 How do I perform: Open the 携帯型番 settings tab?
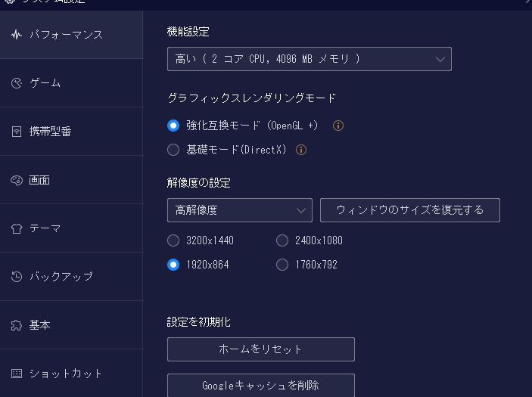point(71,132)
